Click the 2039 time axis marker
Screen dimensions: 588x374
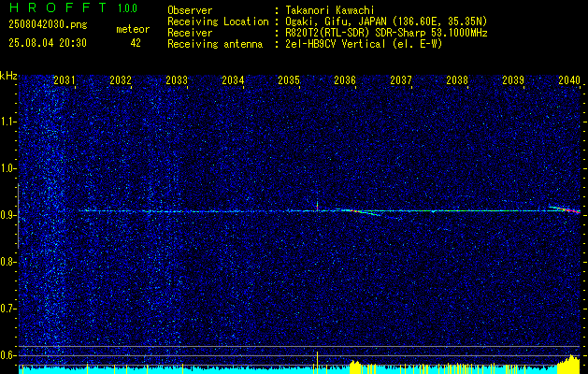coord(513,79)
